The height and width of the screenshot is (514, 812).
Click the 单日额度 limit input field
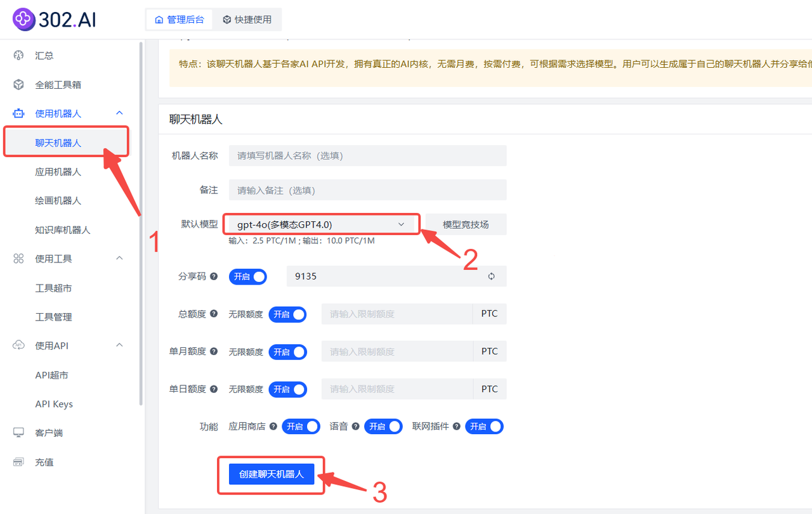click(397, 389)
